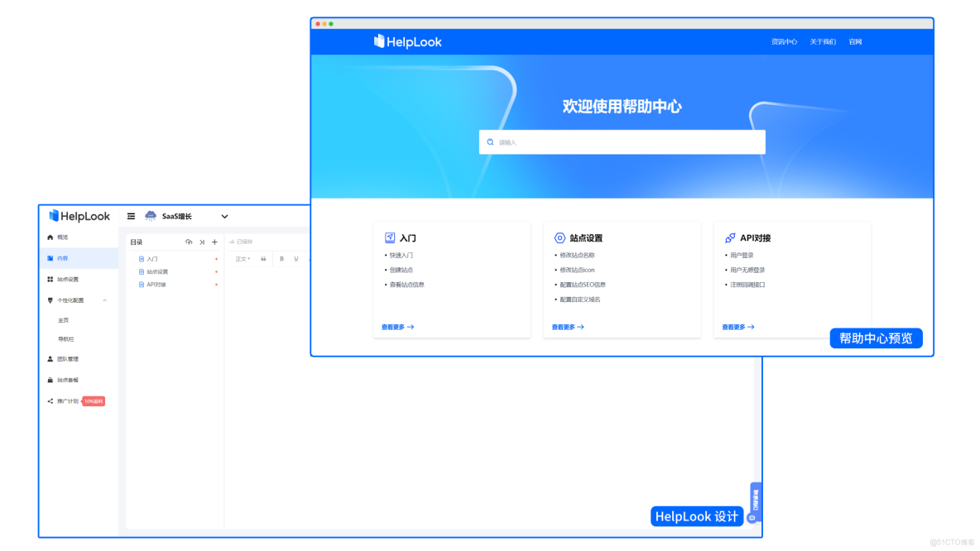The image size is (980, 551).
Task: Click the 已保存 saved status text
Action: pos(244,242)
